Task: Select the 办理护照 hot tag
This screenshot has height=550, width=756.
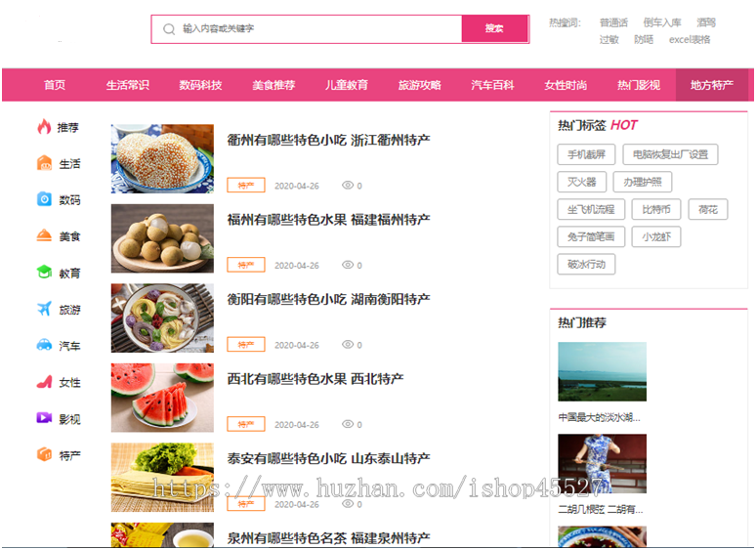Action: pyautogui.click(x=643, y=183)
